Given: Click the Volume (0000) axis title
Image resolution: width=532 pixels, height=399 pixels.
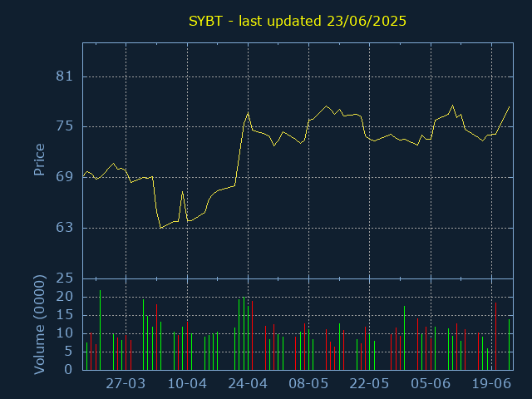Looking at the screenshot, I should coord(39,325).
